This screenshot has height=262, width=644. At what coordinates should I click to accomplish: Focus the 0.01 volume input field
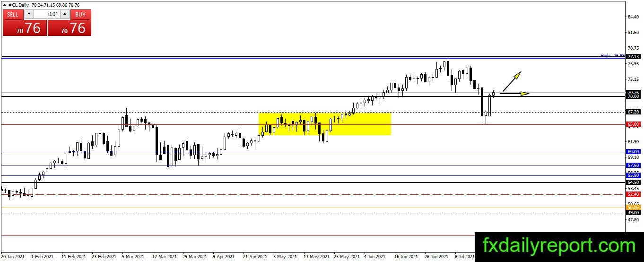click(x=47, y=14)
